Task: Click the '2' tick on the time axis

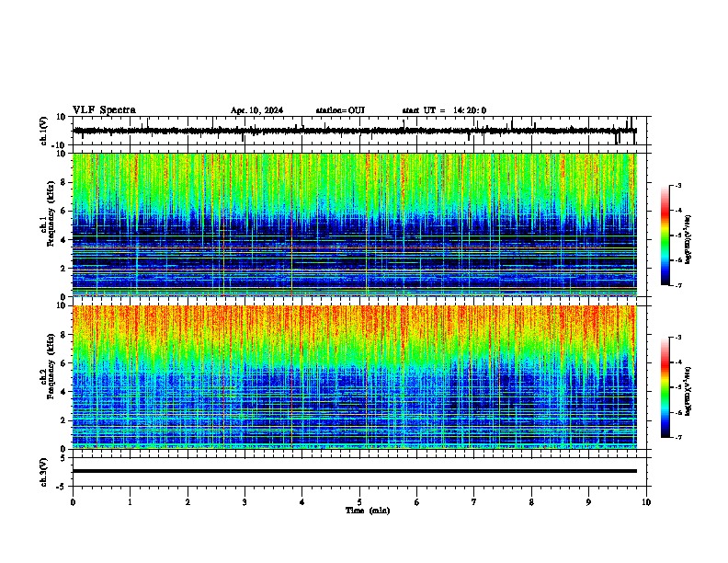Action: (x=188, y=502)
